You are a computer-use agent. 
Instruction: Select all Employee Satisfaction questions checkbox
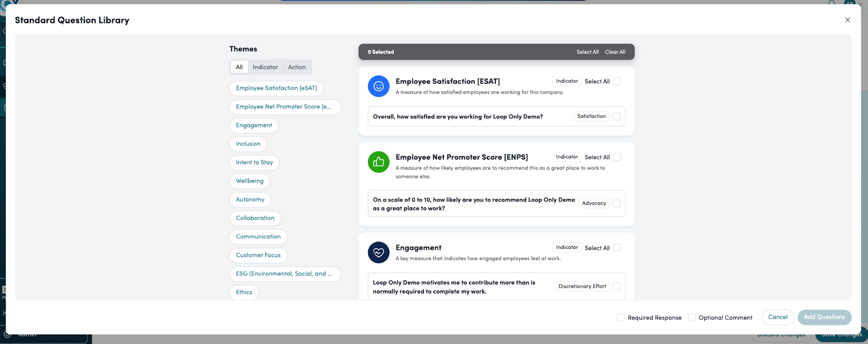[617, 81]
